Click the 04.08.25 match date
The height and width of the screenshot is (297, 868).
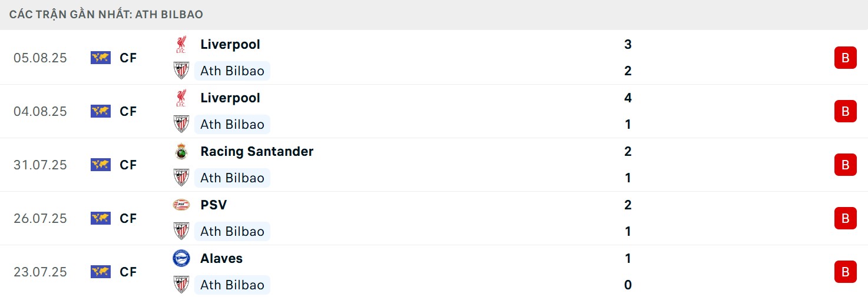40,111
